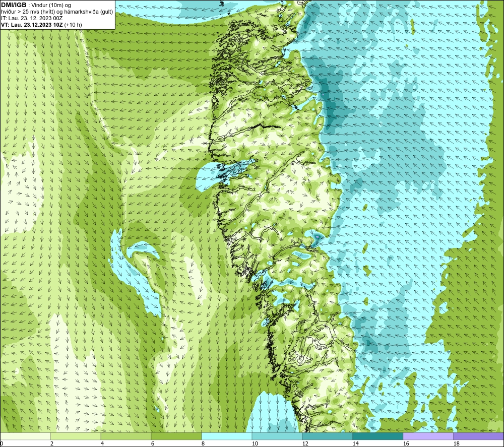Click the light green 2–4 m/s swatch
Image resolution: width=504 pixels, height=447 pixels.
(76, 436)
